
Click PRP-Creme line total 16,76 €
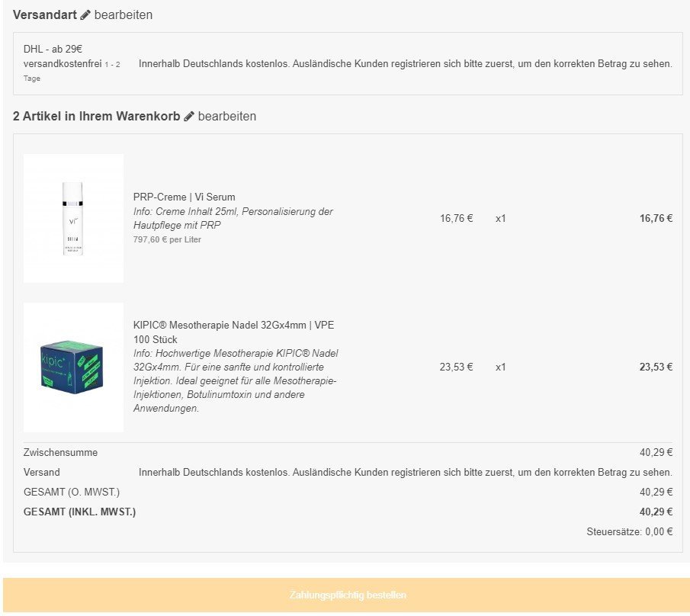[656, 218]
